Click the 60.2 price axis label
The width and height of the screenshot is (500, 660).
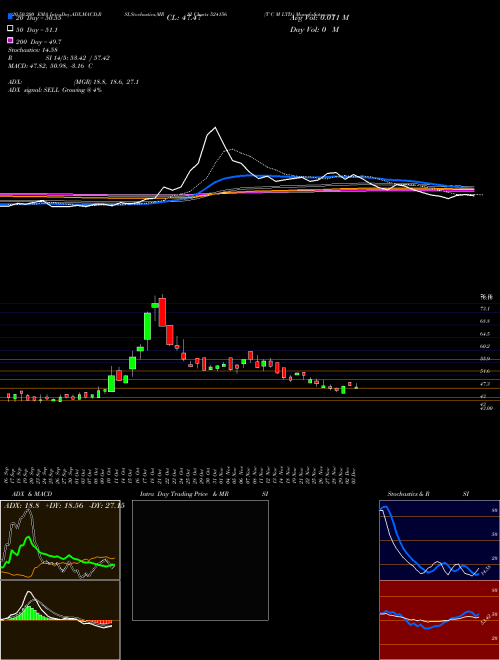pyautogui.click(x=484, y=346)
